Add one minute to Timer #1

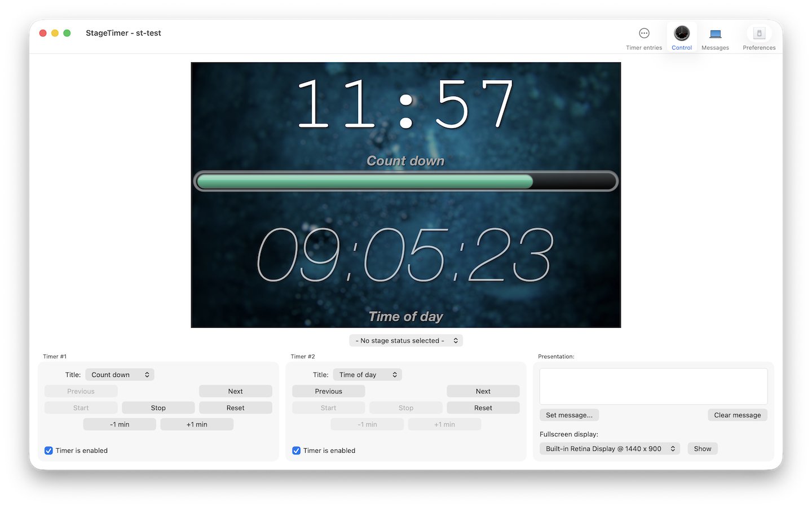pyautogui.click(x=197, y=424)
